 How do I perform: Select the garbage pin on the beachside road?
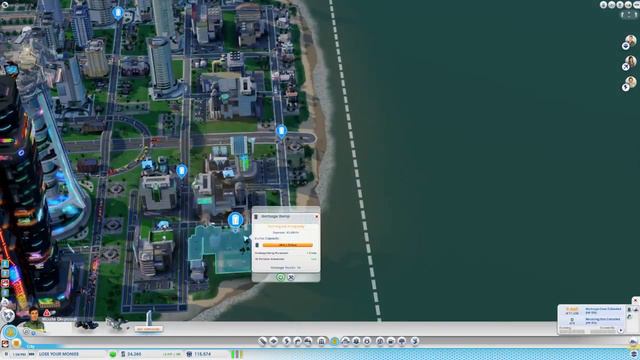click(x=281, y=132)
